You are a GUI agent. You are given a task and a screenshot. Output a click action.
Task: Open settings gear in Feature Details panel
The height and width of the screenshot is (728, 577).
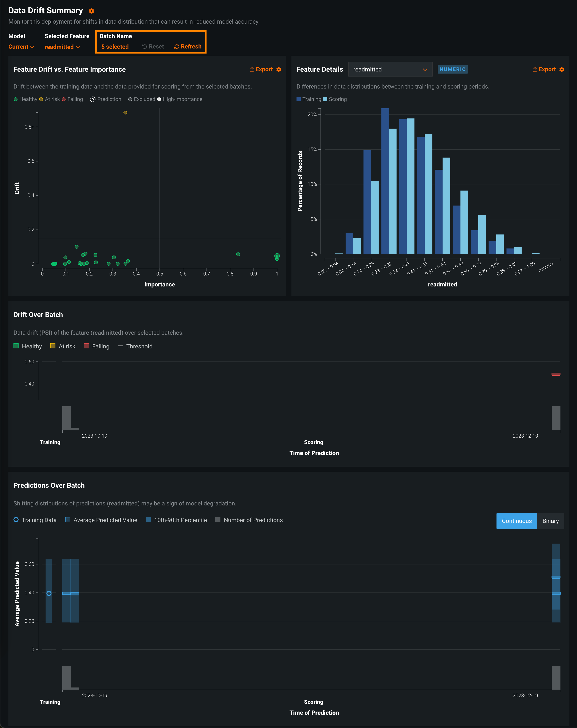(562, 70)
